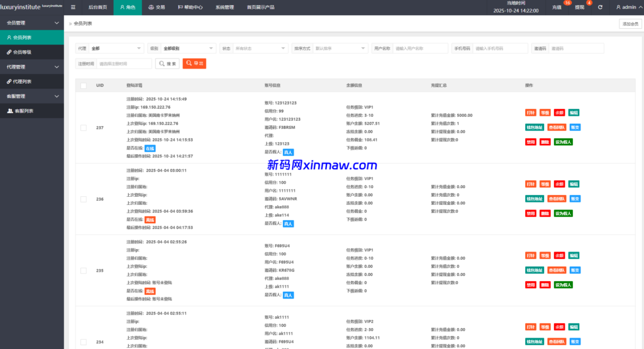This screenshot has height=349, width=644.
Task: Click blue 账变 button for UID 237
Action: pos(575,127)
